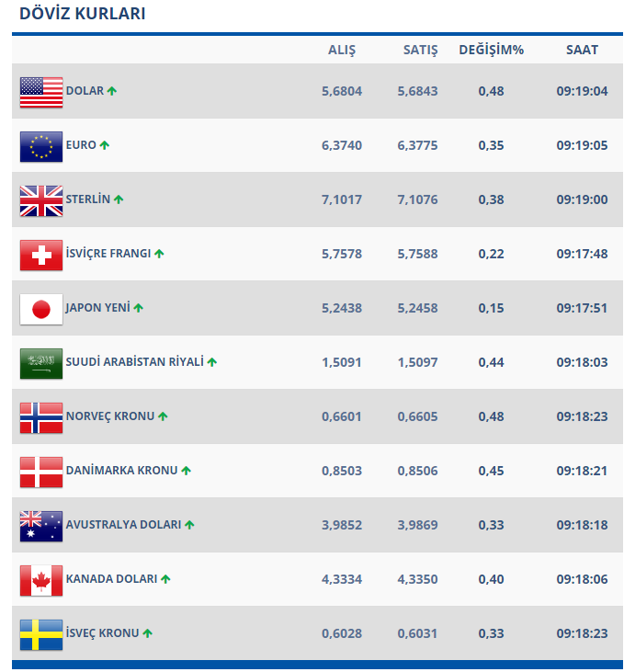Image resolution: width=624 pixels, height=672 pixels.
Task: Click the Norwegian flag icon
Action: (41, 417)
